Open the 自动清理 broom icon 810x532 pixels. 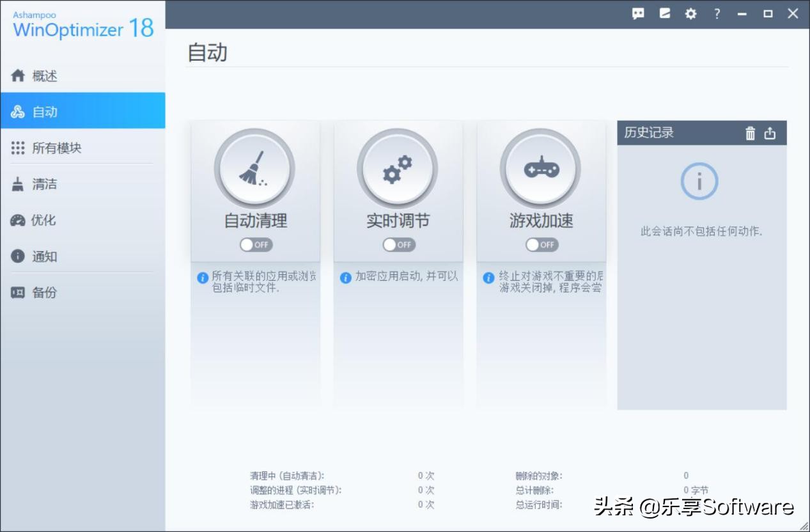coord(254,168)
